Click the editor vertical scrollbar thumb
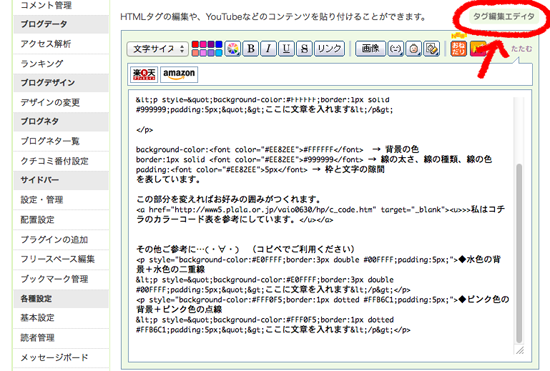Image resolution: width=550 pixels, height=371 pixels. click(519, 253)
